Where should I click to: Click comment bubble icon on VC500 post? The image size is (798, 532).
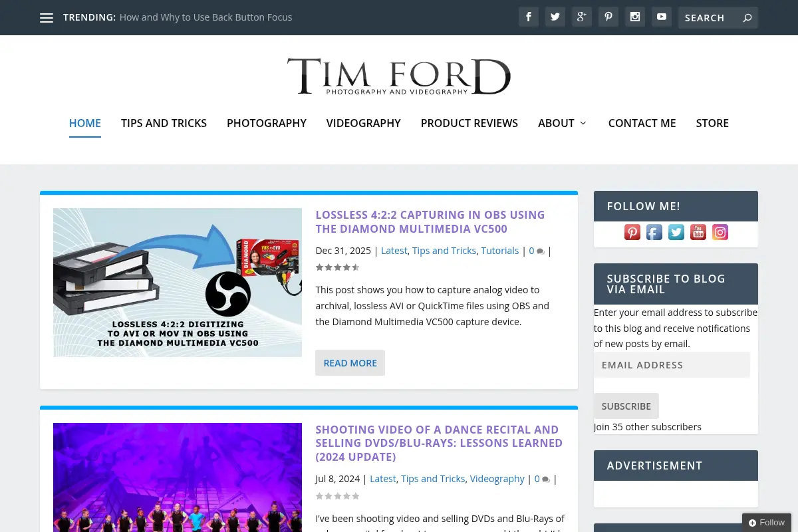pyautogui.click(x=541, y=251)
